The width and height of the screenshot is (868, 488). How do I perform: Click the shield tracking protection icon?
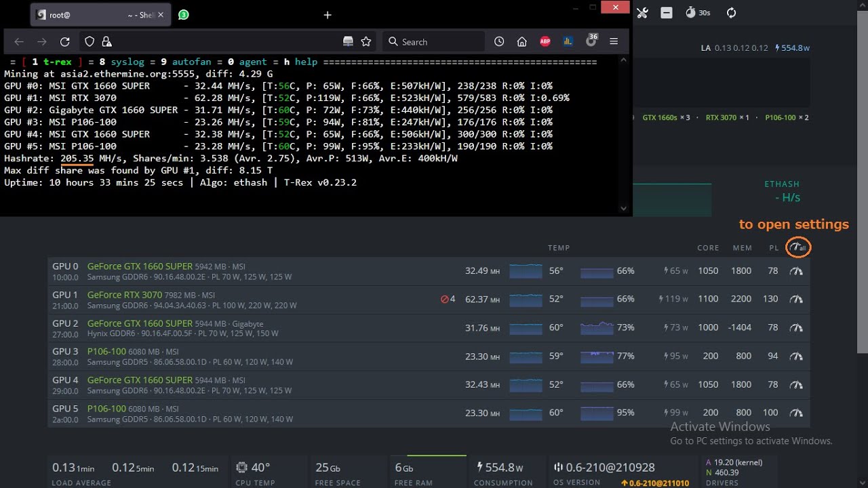pos(90,41)
